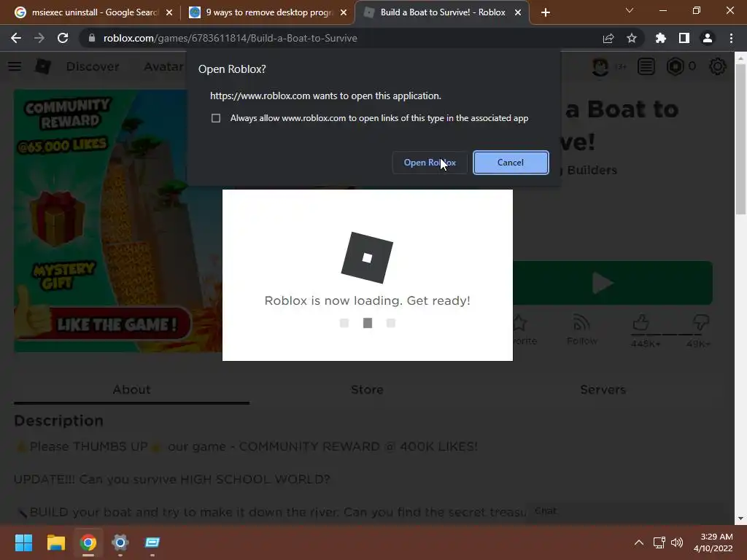This screenshot has height=560, width=747.
Task: Open the Roblox notifications stream icon
Action: pyautogui.click(x=646, y=66)
